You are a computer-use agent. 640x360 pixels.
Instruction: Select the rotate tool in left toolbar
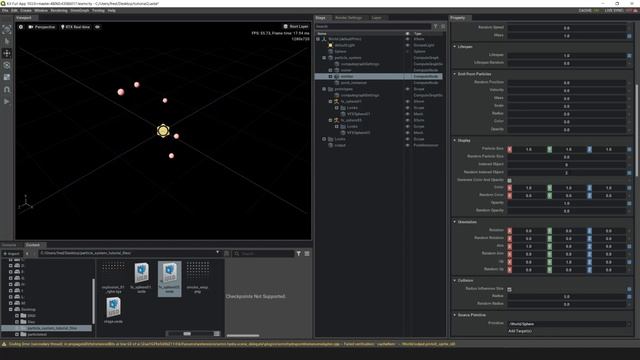[x=7, y=65]
